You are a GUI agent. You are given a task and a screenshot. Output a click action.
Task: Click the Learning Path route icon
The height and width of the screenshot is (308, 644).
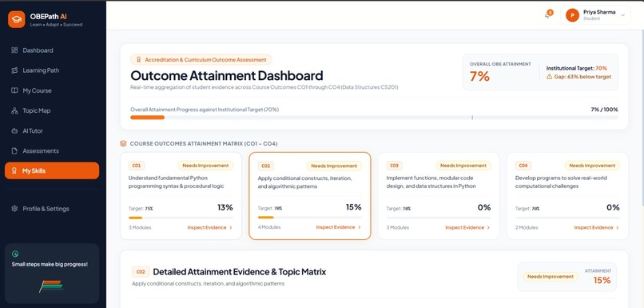14,70
